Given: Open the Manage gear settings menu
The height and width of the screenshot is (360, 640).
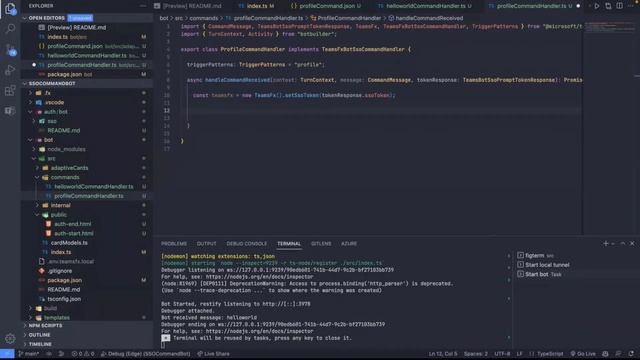Looking at the screenshot, I should pyautogui.click(x=10, y=338).
